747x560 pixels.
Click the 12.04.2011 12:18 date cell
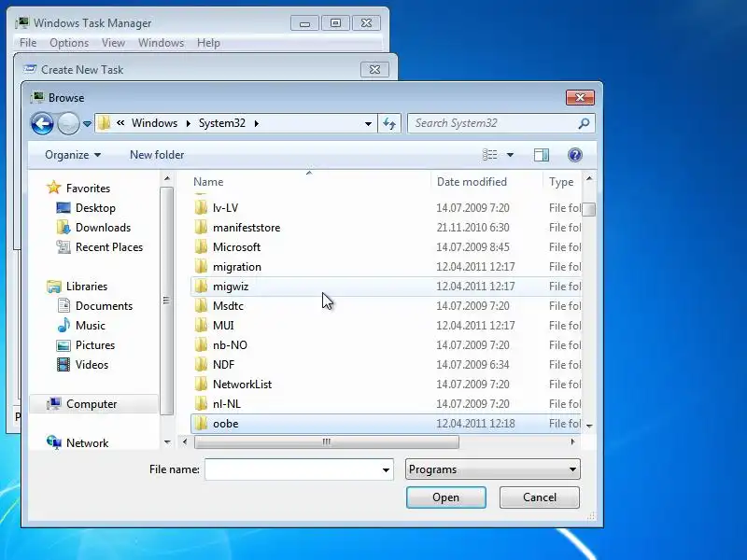(475, 424)
